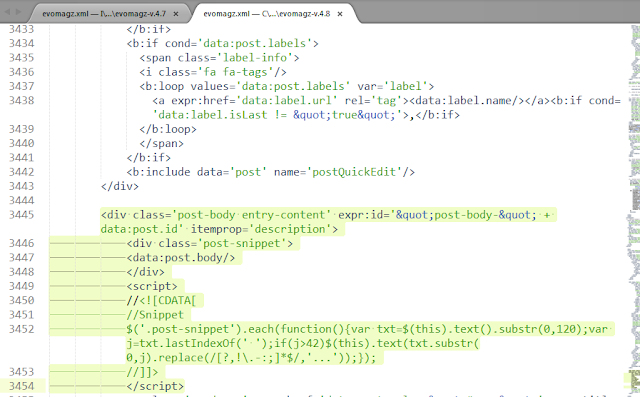640x397 pixels.
Task: Click var='label' in b:loop line
Action: click(x=393, y=86)
